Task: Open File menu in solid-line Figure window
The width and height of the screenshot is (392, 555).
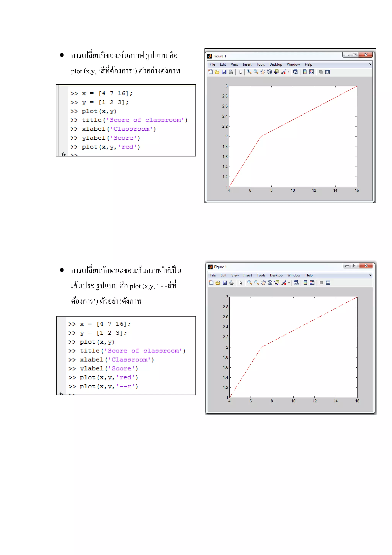Action: (x=212, y=64)
